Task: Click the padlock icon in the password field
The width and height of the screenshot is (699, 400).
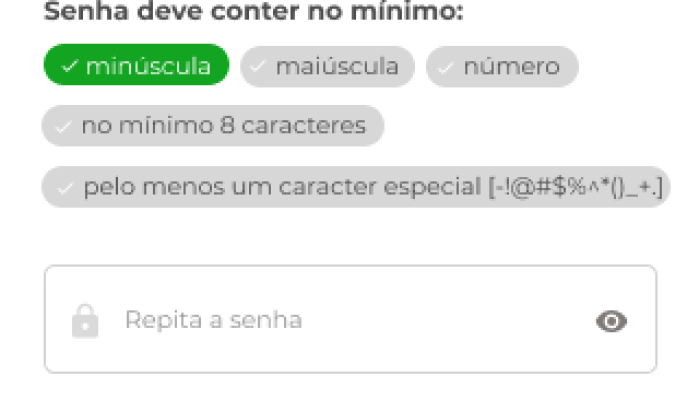Action: 86,321
